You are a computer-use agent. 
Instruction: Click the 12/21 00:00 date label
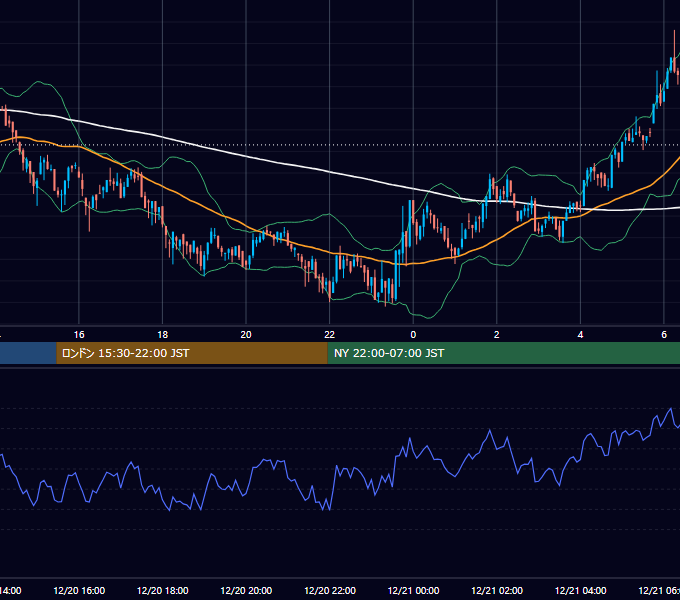[413, 591]
